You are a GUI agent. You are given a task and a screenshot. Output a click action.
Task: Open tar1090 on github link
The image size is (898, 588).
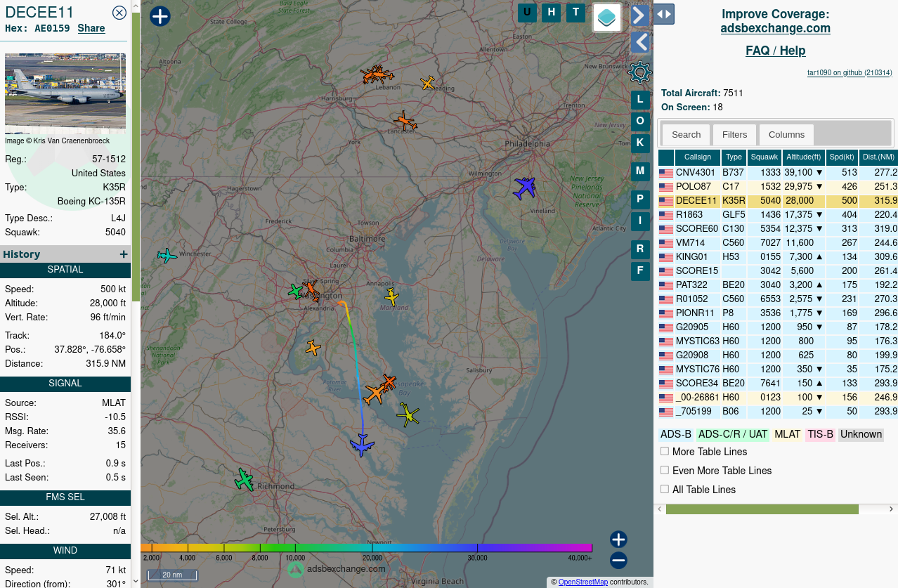pos(850,72)
